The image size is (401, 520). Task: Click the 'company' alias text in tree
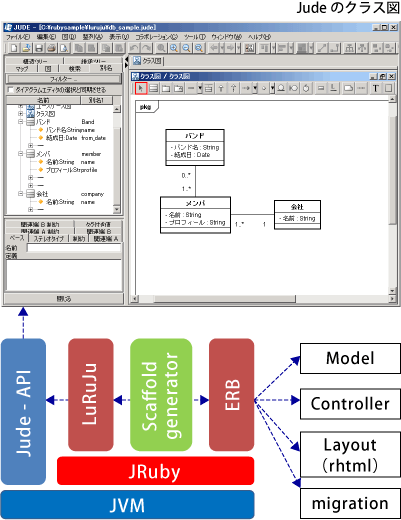pos(92,194)
